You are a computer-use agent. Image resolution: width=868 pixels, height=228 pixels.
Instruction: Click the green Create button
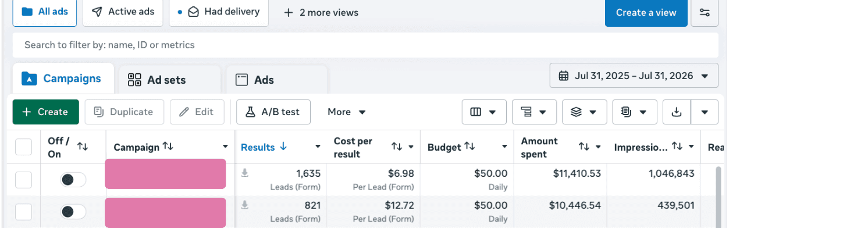click(x=45, y=112)
